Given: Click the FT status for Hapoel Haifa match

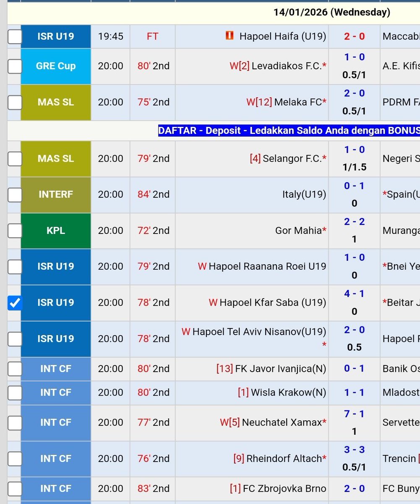Looking at the screenshot, I should (152, 37).
